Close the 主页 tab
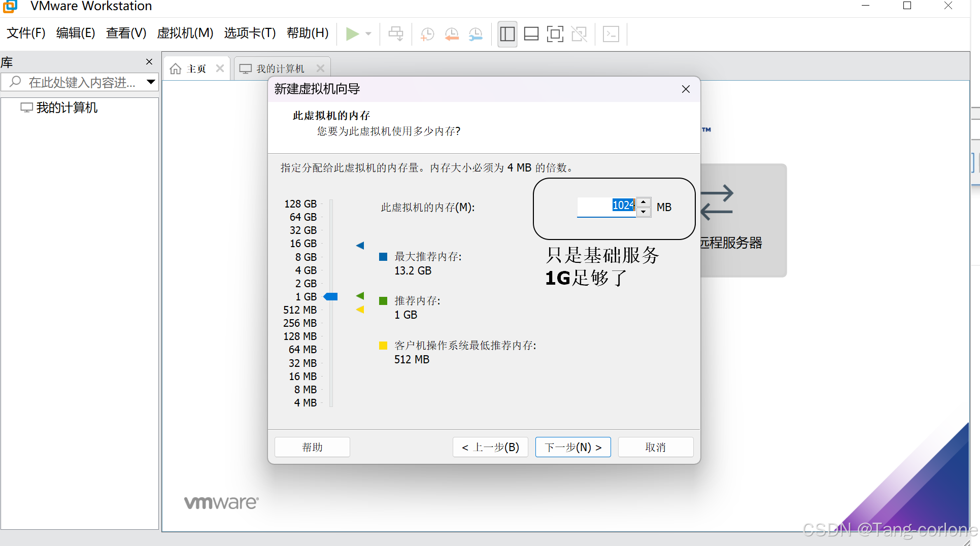 click(220, 68)
